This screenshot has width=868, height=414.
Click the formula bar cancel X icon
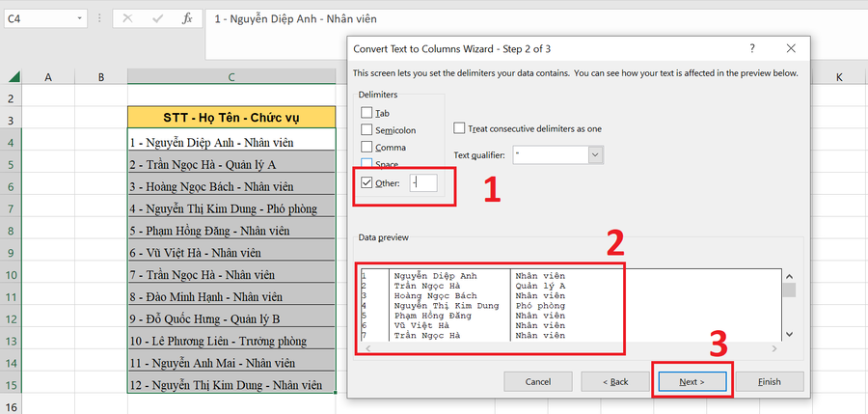point(128,18)
